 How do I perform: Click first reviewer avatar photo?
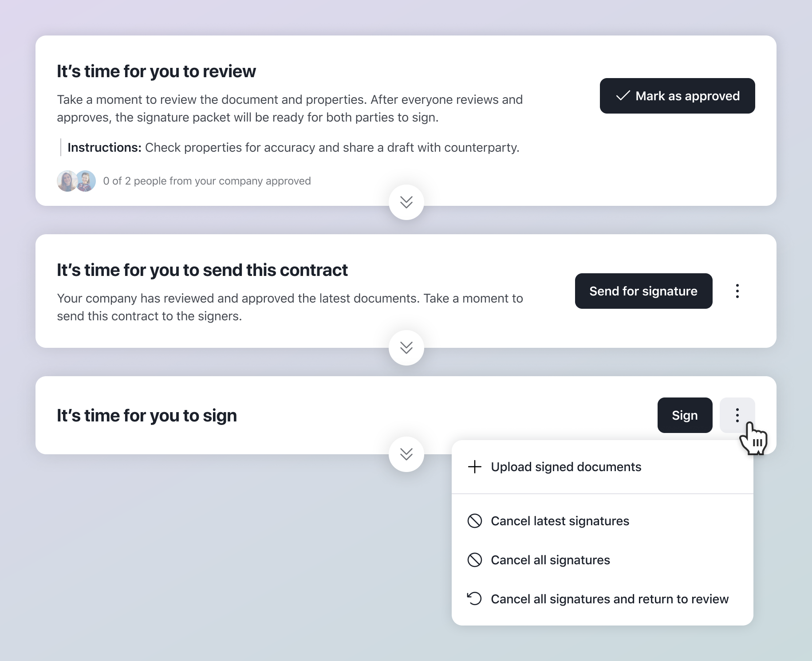click(67, 181)
